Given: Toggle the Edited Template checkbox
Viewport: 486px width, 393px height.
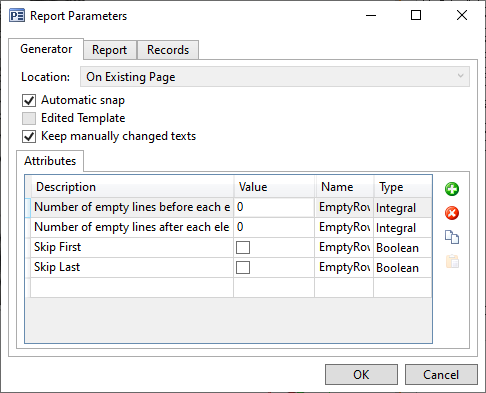Looking at the screenshot, I should (x=29, y=118).
